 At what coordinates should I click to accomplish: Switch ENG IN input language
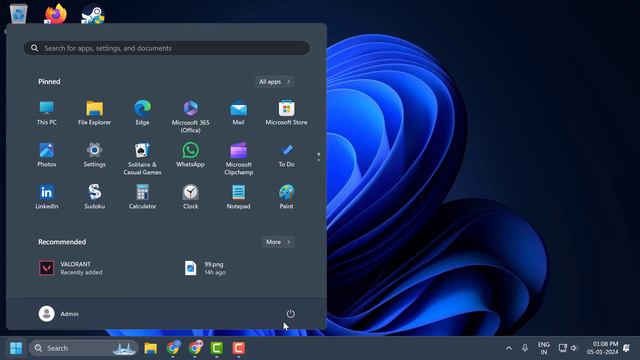[544, 348]
